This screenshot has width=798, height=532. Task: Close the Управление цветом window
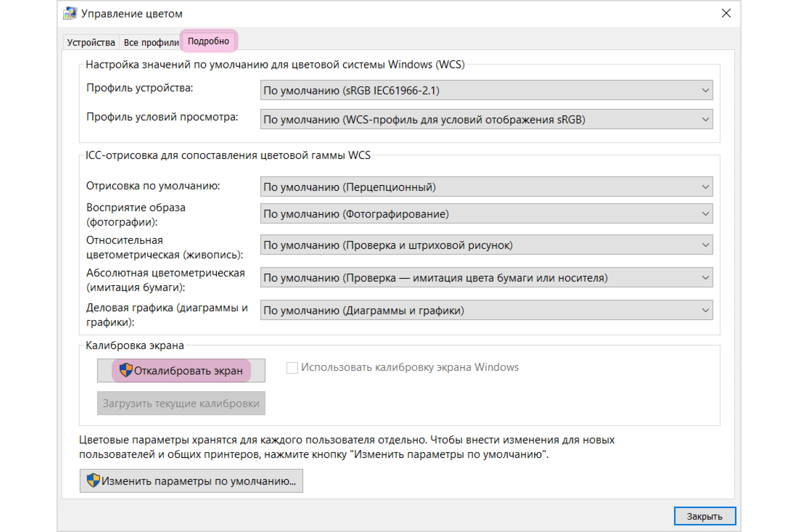coord(726,13)
